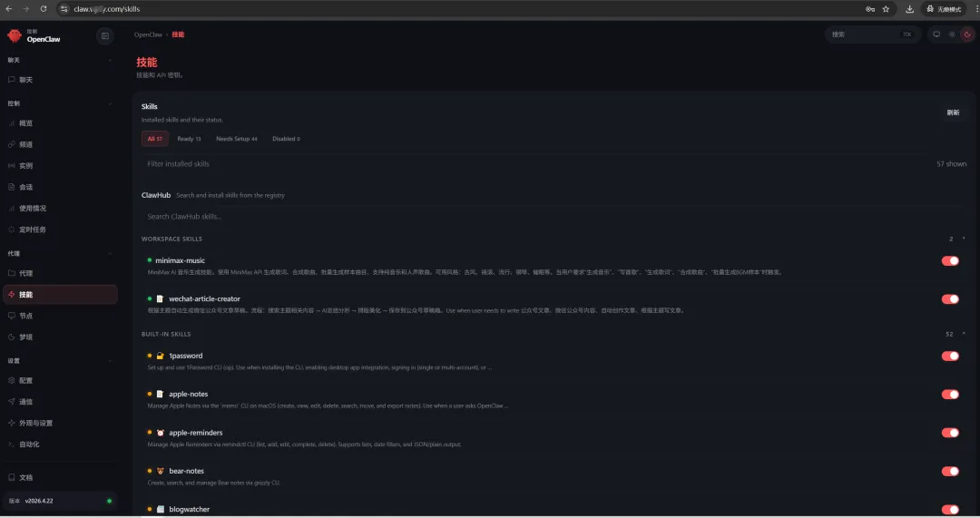Toggle the apple-reminders skill switch
Viewport: 980px width, 518px height.
pos(950,433)
